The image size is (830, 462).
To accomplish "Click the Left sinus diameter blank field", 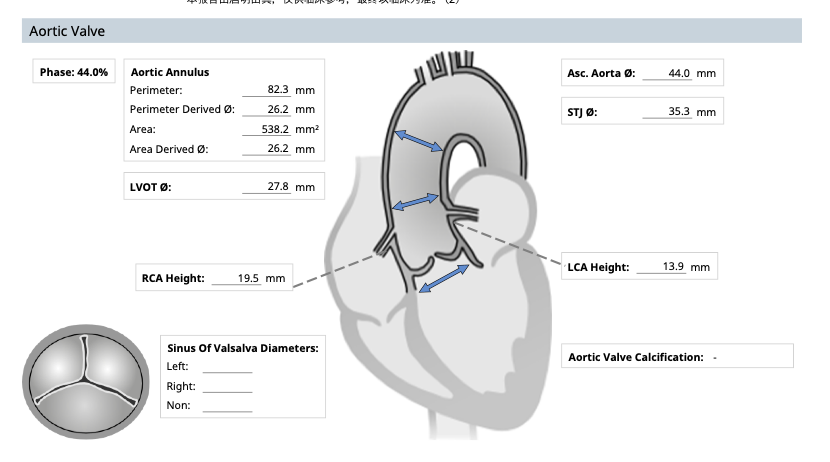I will 227,367.
